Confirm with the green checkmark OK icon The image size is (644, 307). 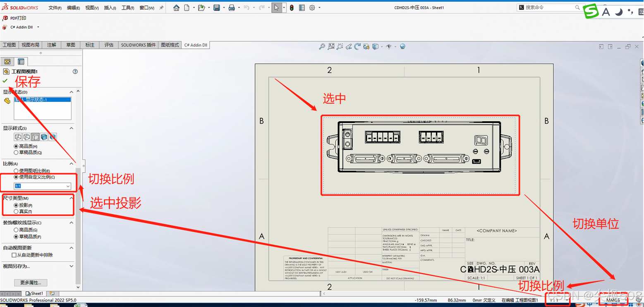(x=5, y=80)
